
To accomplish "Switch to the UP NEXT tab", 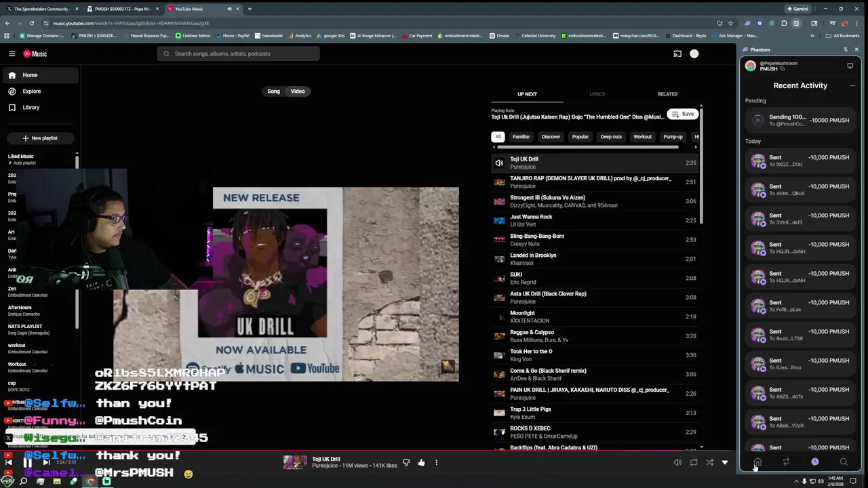I will point(527,94).
